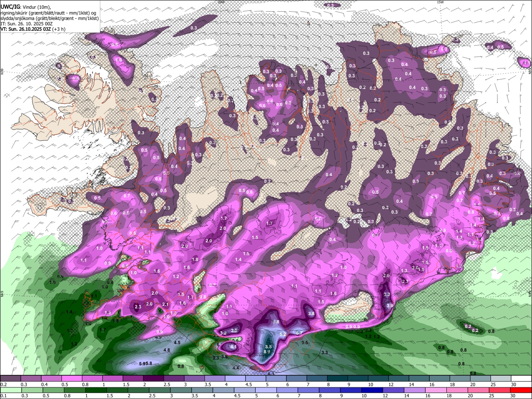Click the '2.7' value in southeast Iceland

point(406,281)
